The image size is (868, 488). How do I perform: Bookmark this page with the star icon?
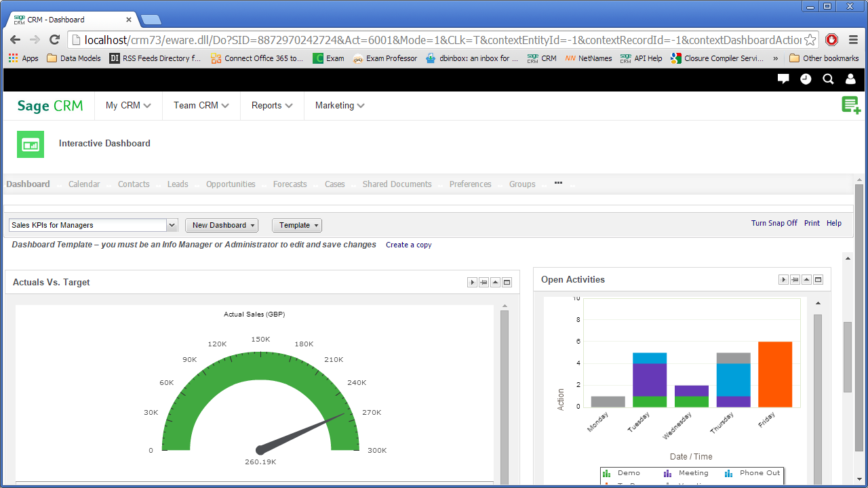point(810,40)
